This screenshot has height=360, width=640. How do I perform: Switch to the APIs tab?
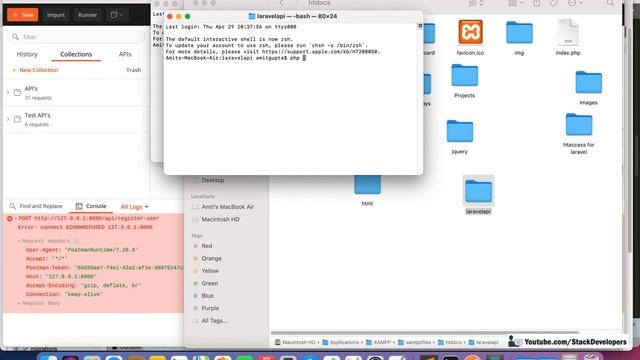pyautogui.click(x=125, y=54)
